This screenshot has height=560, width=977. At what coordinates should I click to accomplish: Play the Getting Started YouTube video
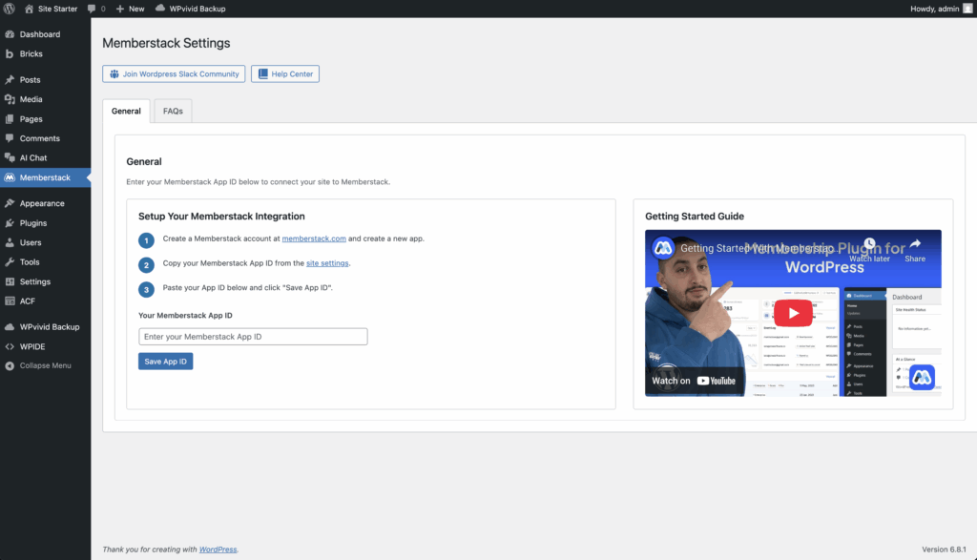point(792,313)
